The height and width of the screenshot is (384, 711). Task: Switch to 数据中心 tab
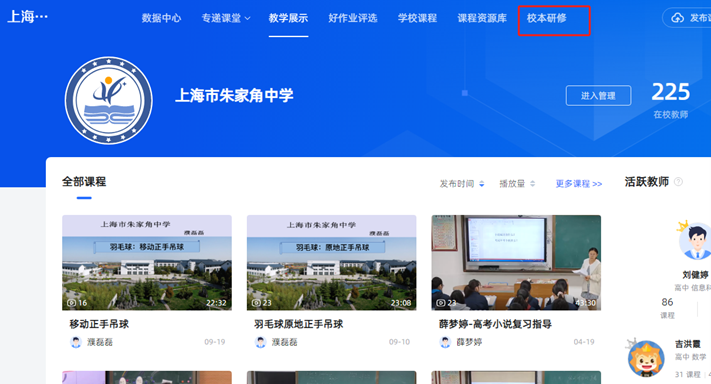pyautogui.click(x=161, y=18)
